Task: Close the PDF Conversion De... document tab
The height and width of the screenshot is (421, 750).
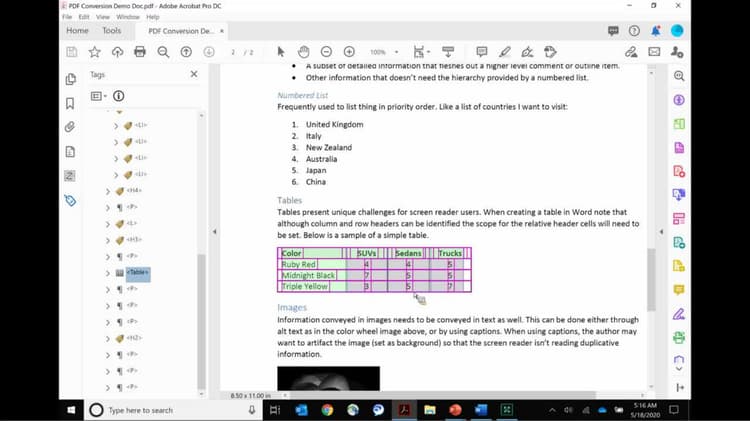Action: click(222, 31)
